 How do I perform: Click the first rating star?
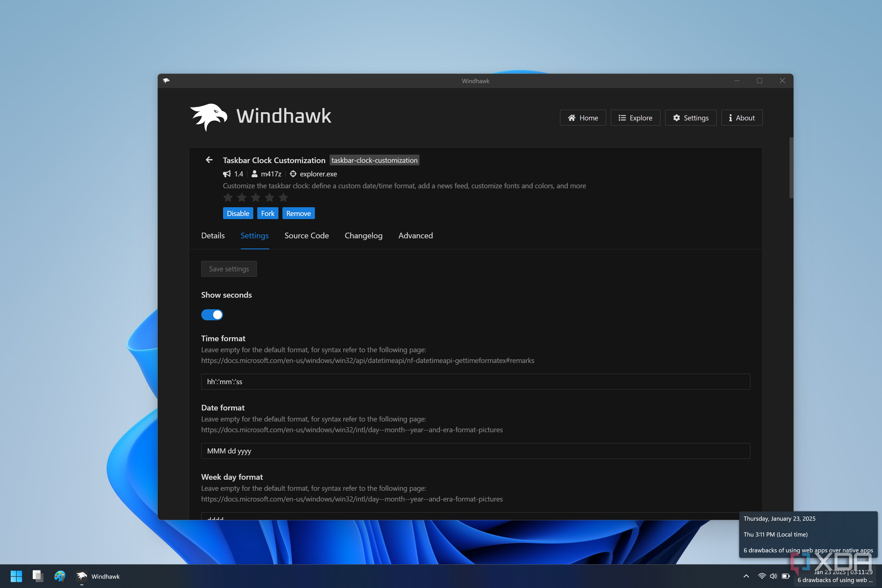tap(228, 197)
